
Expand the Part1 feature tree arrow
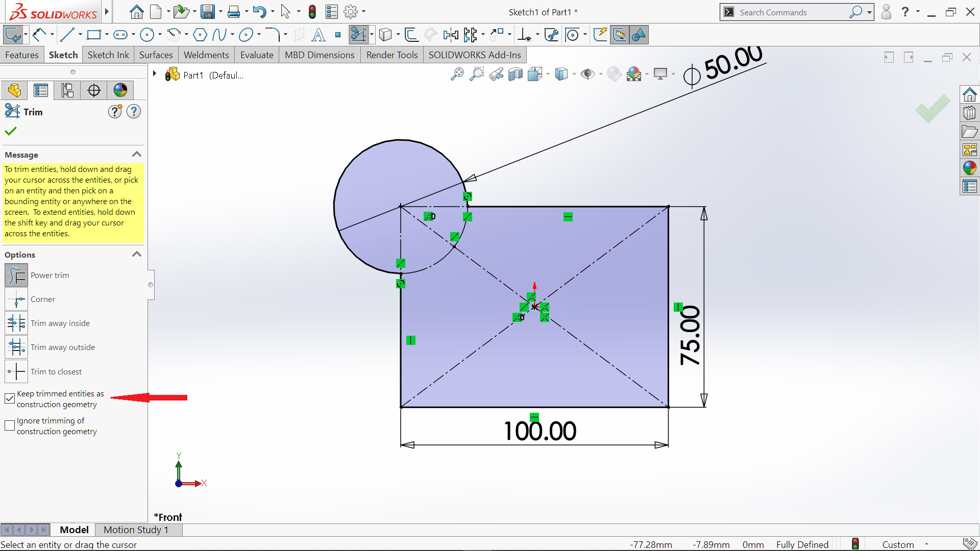click(x=154, y=74)
